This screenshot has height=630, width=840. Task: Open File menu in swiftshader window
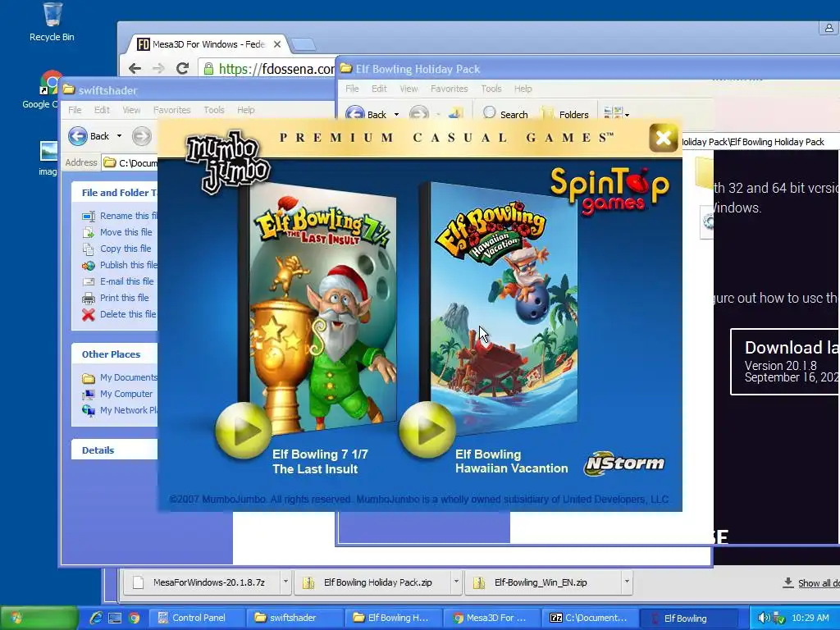[x=75, y=110]
